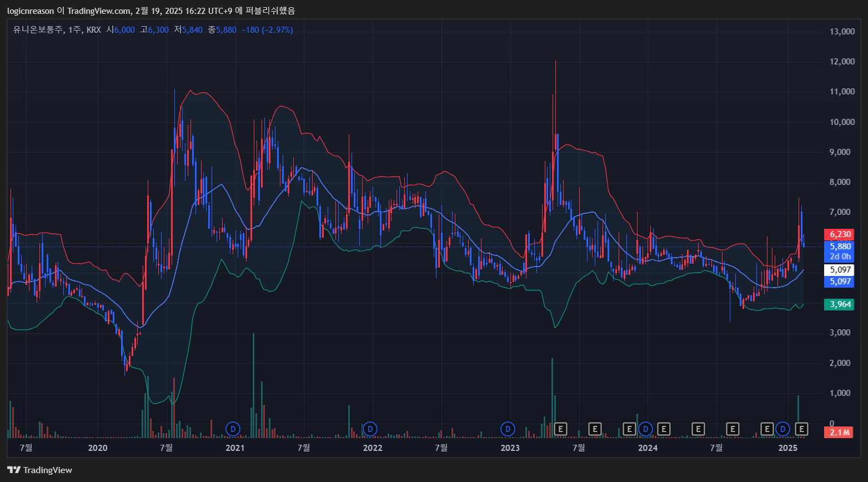Image resolution: width=868 pixels, height=482 pixels.
Task: Click the logicnreason publisher header text
Action: 31,11
